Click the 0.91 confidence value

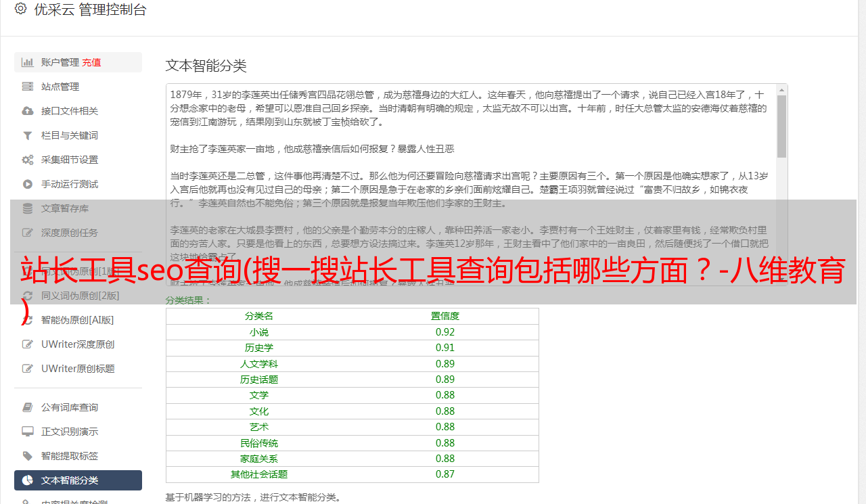click(445, 348)
